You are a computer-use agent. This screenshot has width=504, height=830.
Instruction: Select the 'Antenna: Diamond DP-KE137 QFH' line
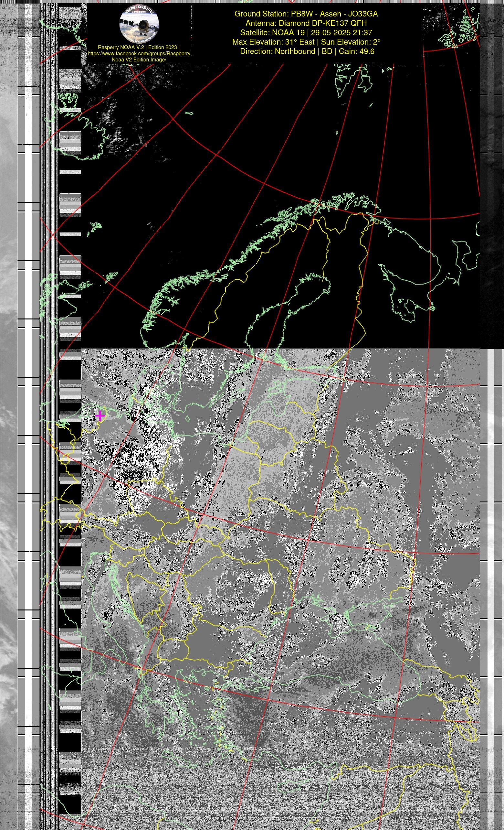tap(306, 23)
